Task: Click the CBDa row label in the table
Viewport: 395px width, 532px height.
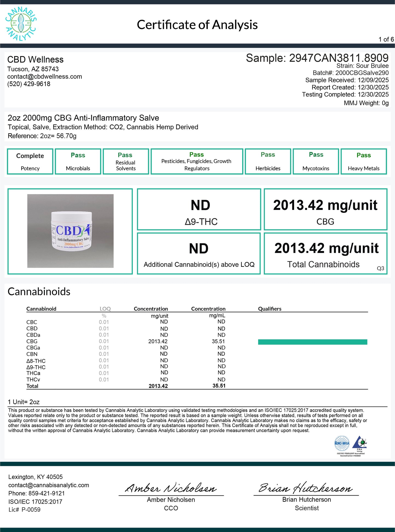Action: [33, 335]
